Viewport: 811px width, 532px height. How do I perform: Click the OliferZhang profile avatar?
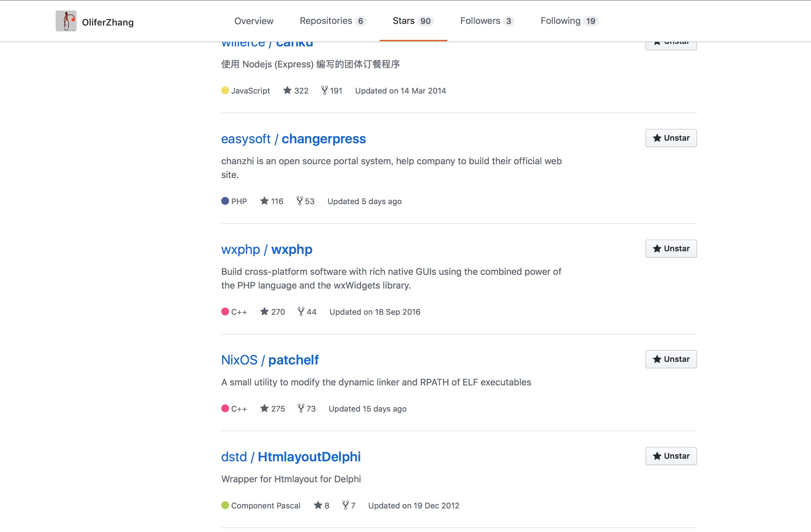(66, 21)
